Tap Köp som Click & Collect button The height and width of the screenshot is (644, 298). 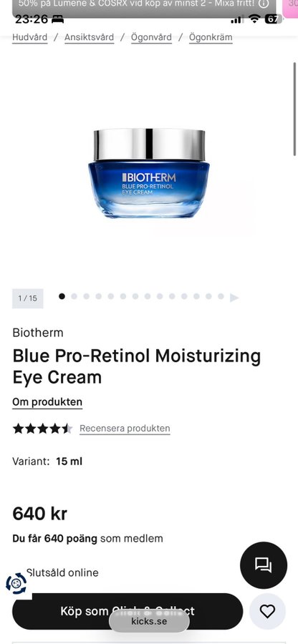pyautogui.click(x=128, y=611)
